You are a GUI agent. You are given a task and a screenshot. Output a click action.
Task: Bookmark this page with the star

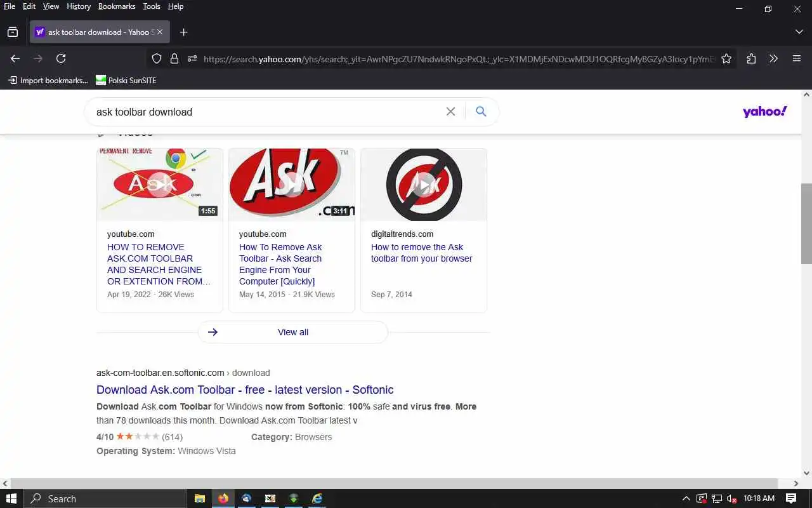click(x=726, y=58)
